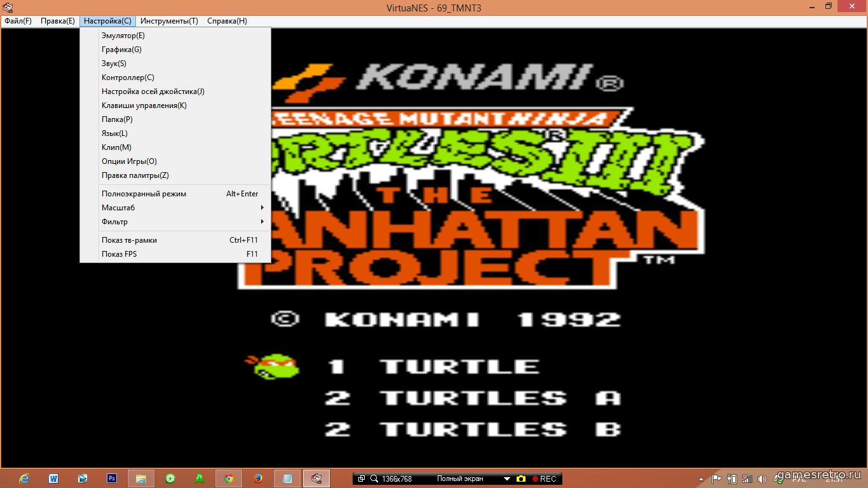The width and height of the screenshot is (868, 488).
Task: Open Правка палитры(Z) palette editor
Action: point(175,175)
